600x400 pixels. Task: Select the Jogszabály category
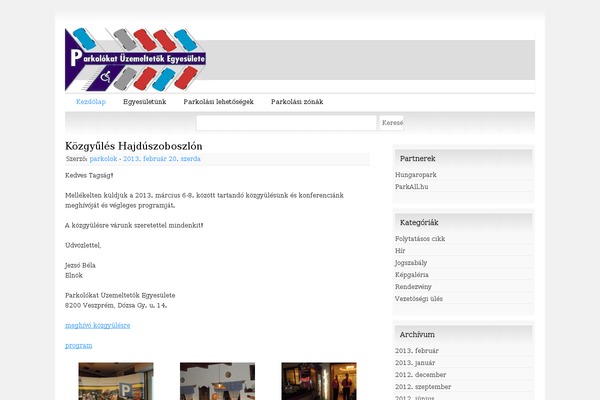coord(411,263)
